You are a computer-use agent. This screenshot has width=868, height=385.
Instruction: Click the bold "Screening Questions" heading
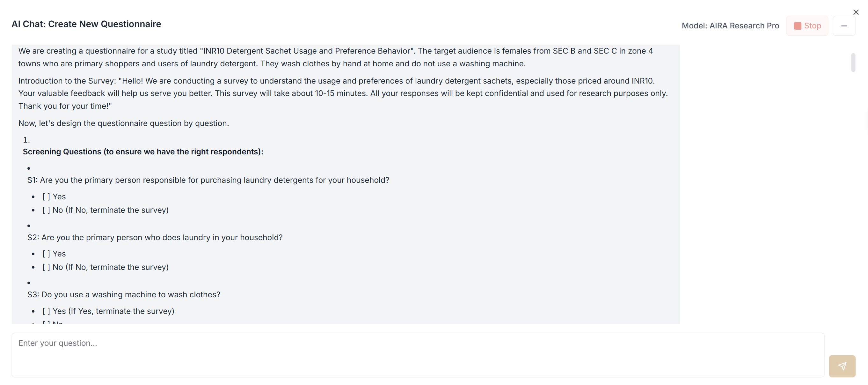pos(143,152)
